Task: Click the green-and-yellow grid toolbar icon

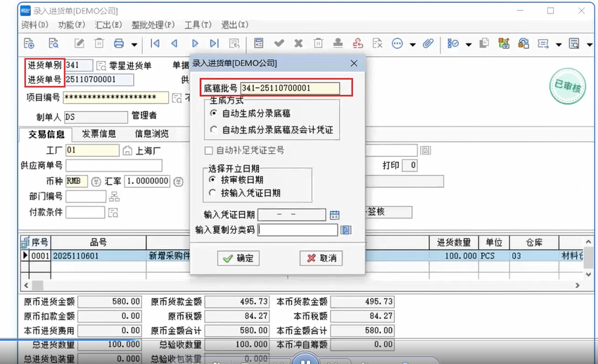Action: (x=504, y=44)
